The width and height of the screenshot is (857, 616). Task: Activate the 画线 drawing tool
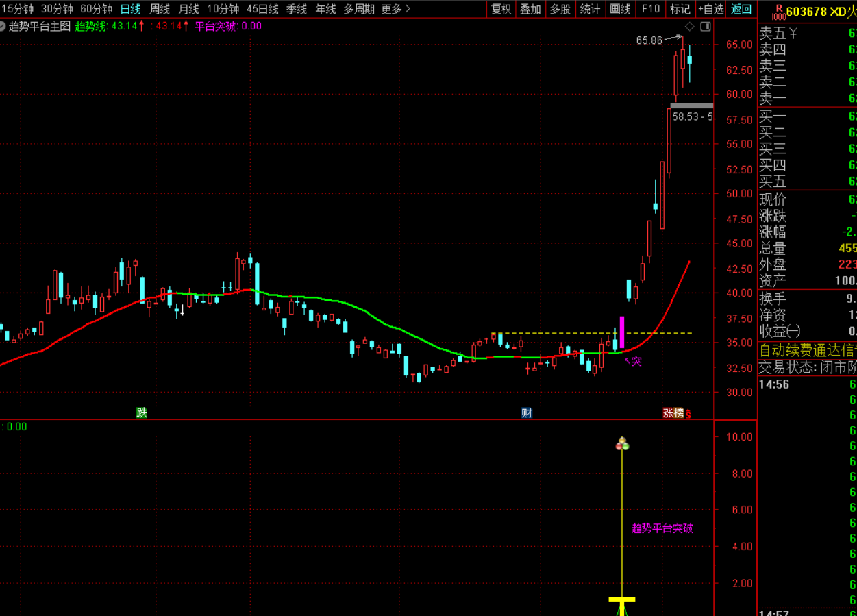620,9
